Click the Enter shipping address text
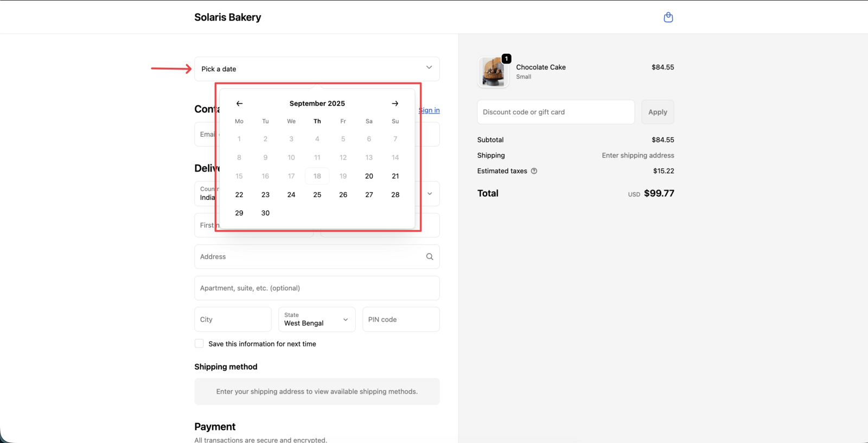 [x=638, y=155]
